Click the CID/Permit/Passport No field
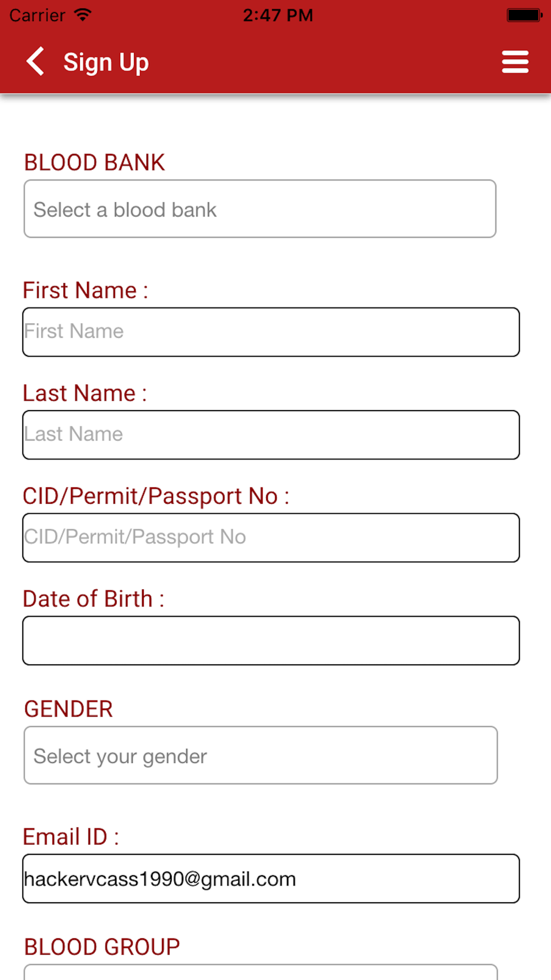 pos(271,538)
